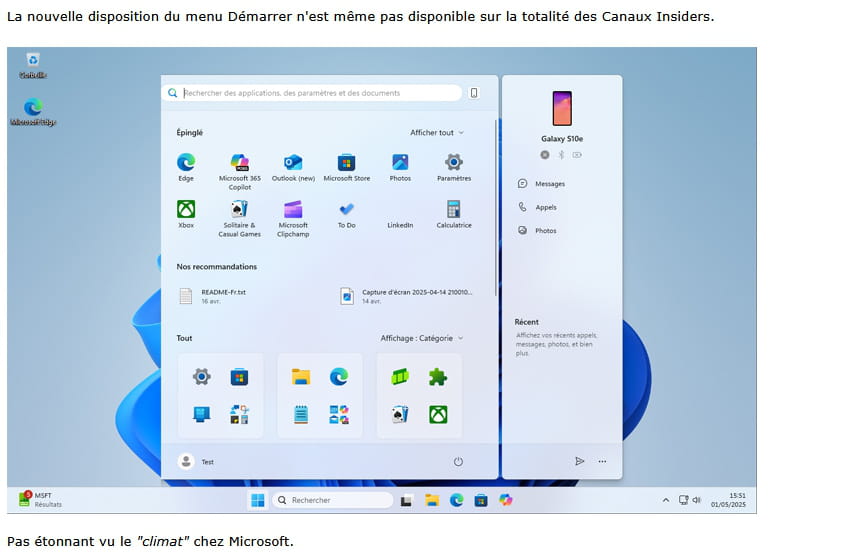
Task: Open the Affichage : Catégorie dropdown
Action: [422, 338]
